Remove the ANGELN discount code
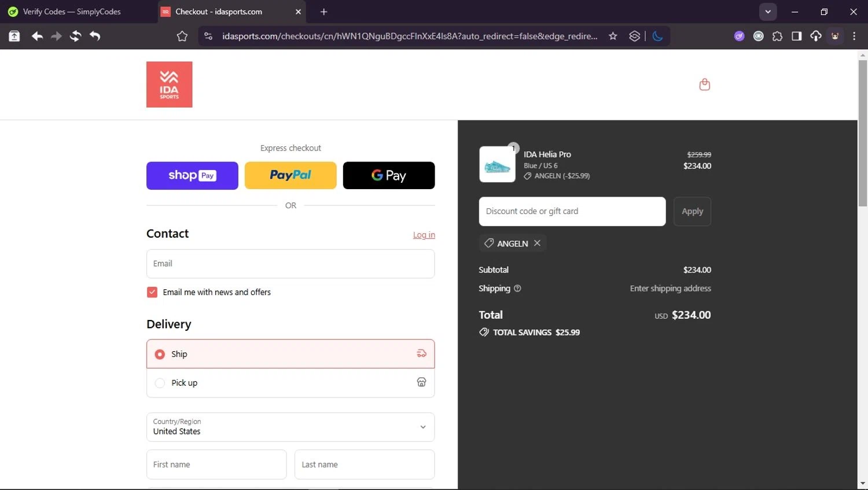The image size is (868, 490). click(x=537, y=243)
